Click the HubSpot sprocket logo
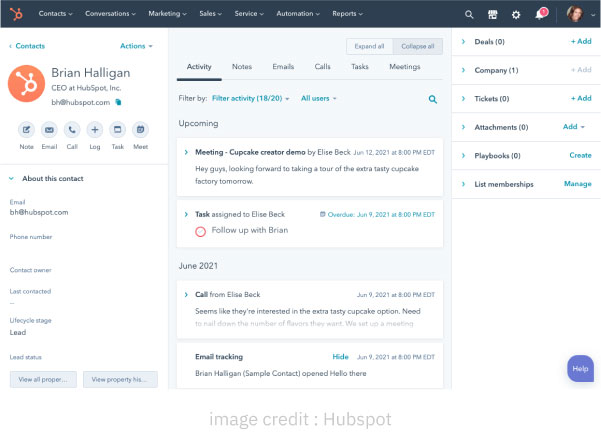 pyautogui.click(x=16, y=14)
